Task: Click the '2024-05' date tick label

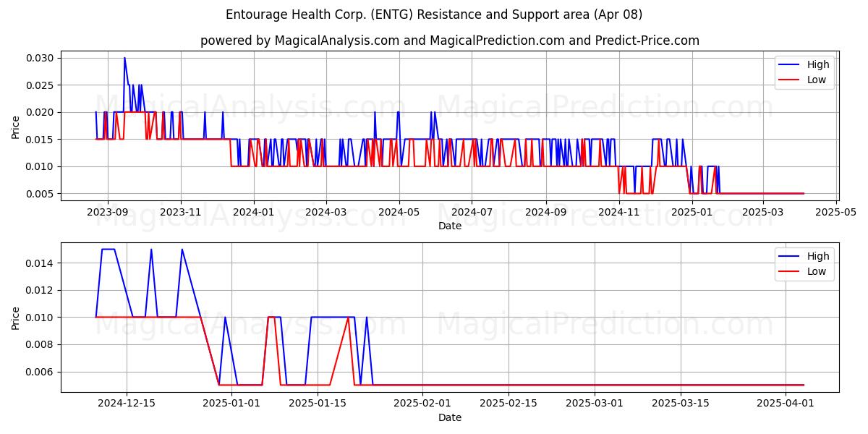Action: (x=399, y=212)
